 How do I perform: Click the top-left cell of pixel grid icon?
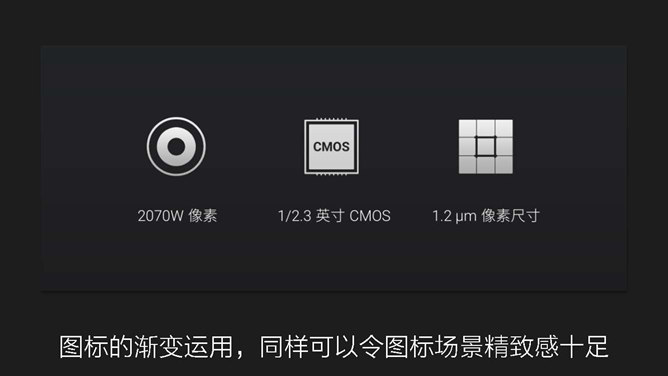(467, 128)
